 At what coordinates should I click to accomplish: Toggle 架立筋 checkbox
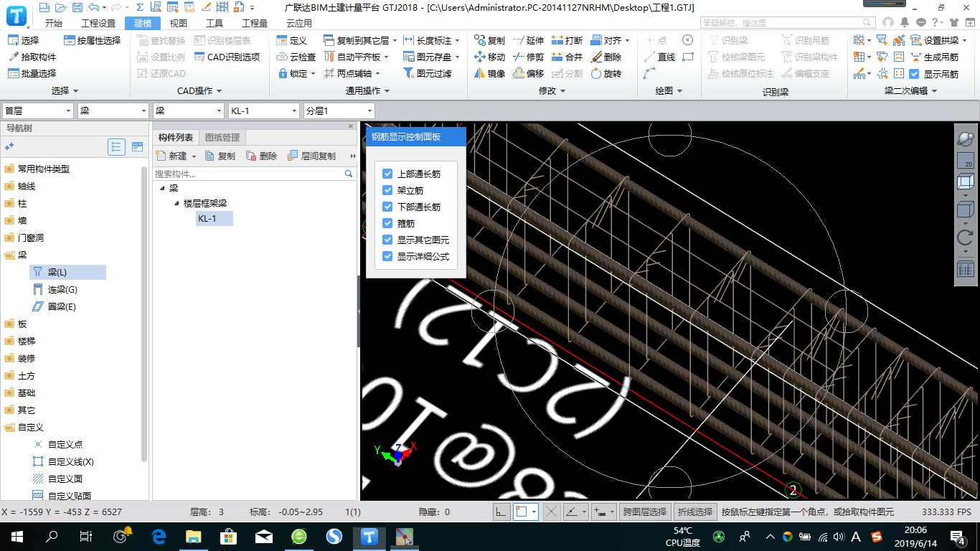click(387, 191)
